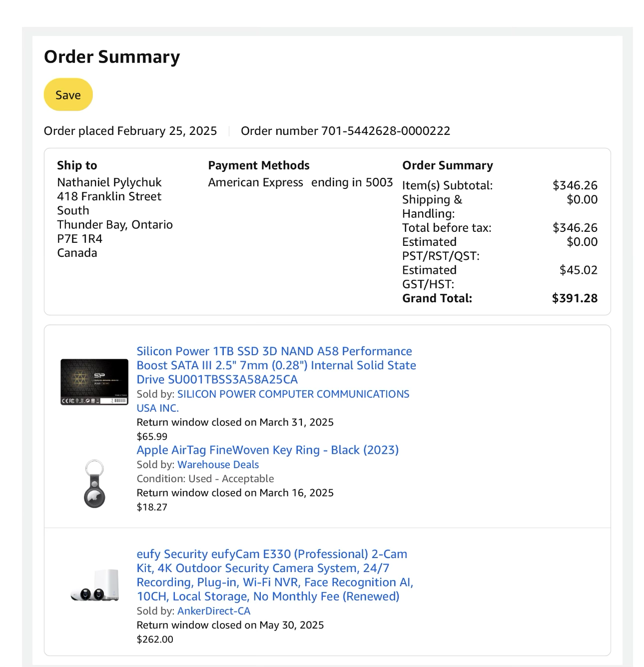Click the yellow Save button

tap(68, 95)
